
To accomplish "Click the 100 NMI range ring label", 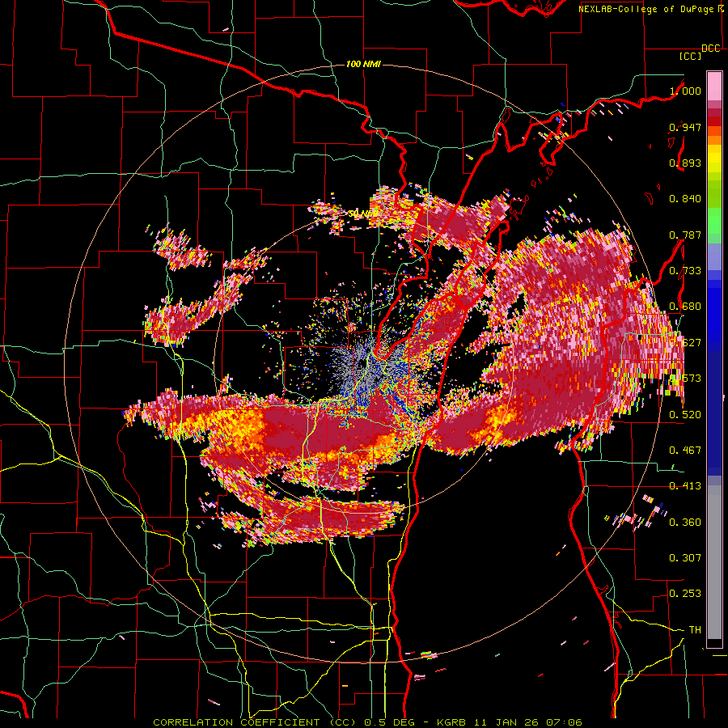I will click(x=363, y=64).
